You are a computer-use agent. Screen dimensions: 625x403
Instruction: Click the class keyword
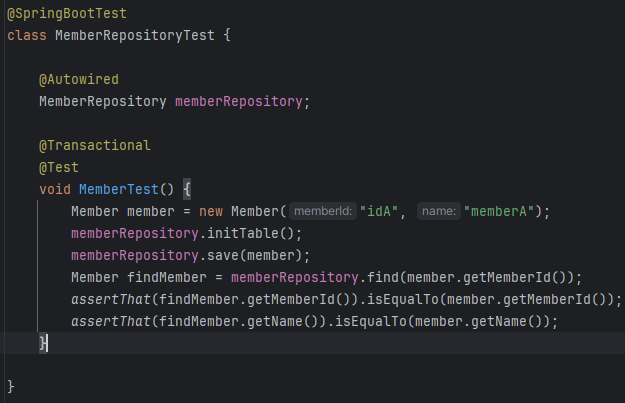pyautogui.click(x=27, y=35)
